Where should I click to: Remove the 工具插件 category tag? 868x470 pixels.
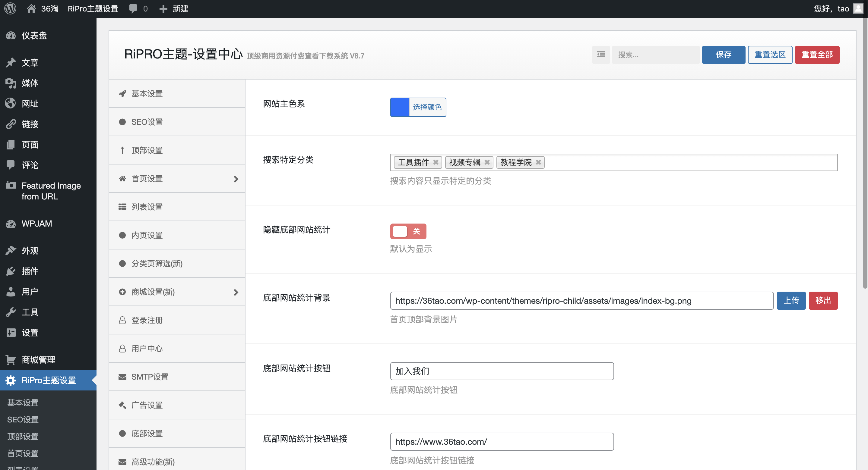tap(436, 162)
